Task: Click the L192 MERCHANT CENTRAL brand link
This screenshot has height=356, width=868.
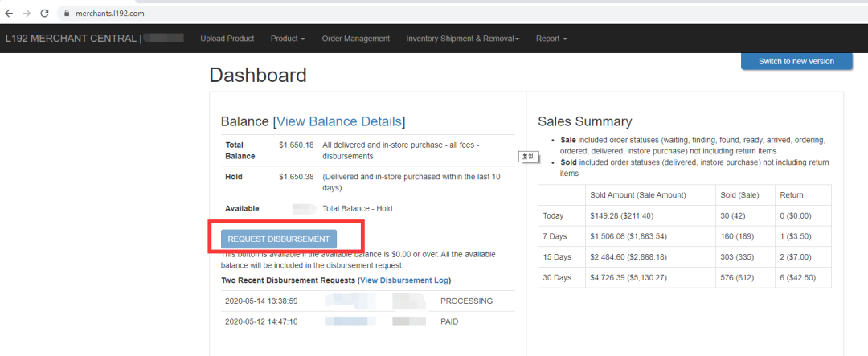Action: (71, 39)
